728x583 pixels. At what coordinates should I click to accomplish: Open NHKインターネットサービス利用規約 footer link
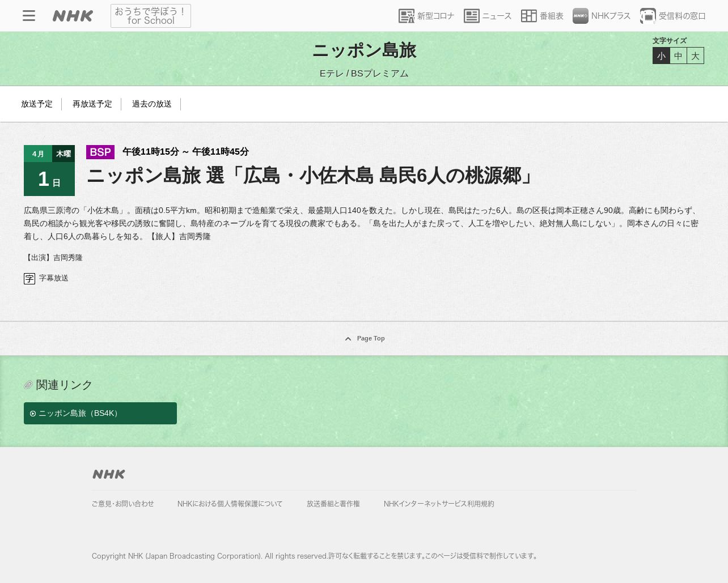[439, 504]
